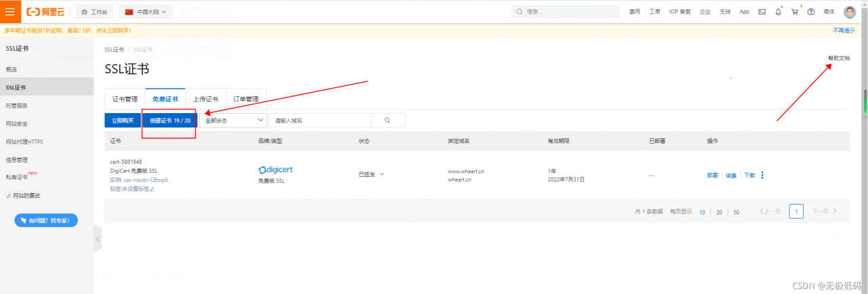868x294 pixels.
Task: Show 10 items per page
Action: coord(702,212)
